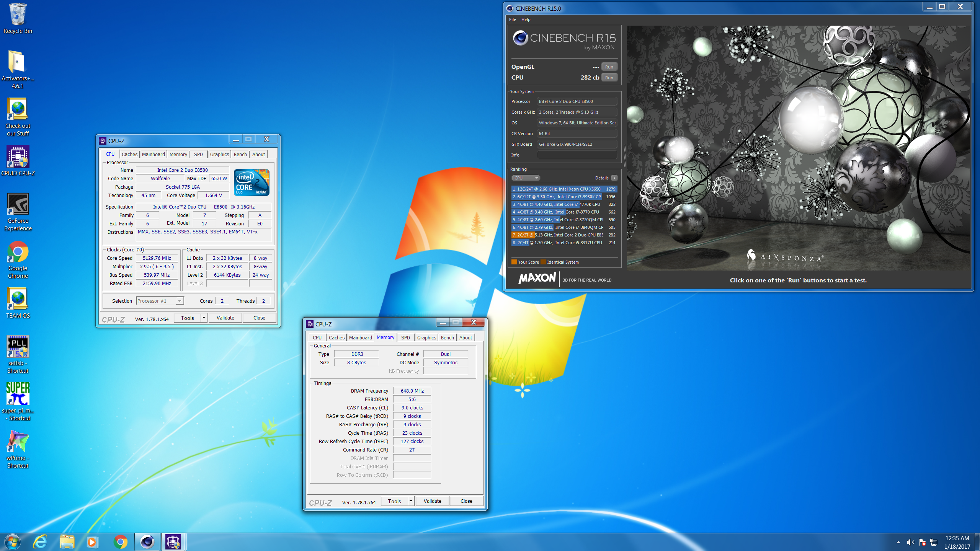
Task: Open Bench tab in CPU-Z CPU window
Action: [240, 154]
